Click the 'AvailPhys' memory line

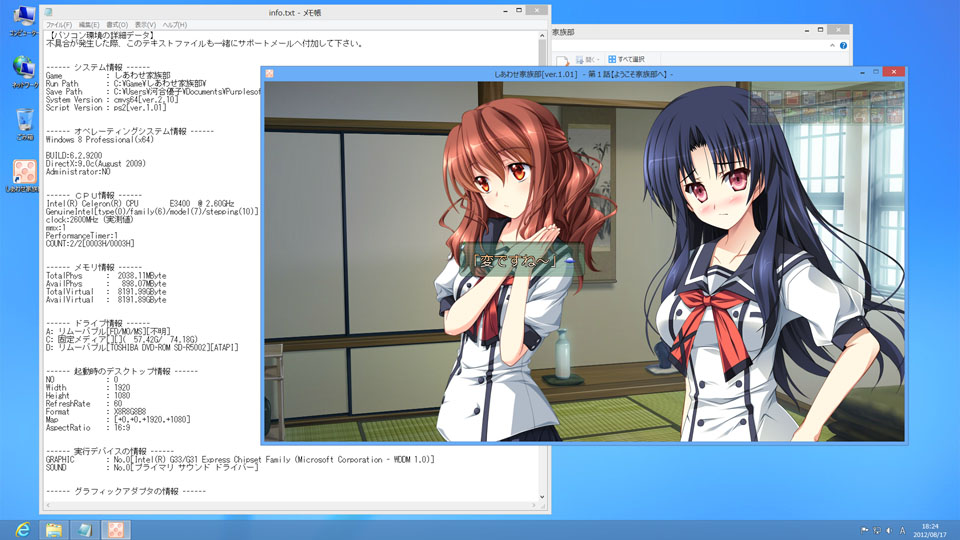click(x=106, y=283)
